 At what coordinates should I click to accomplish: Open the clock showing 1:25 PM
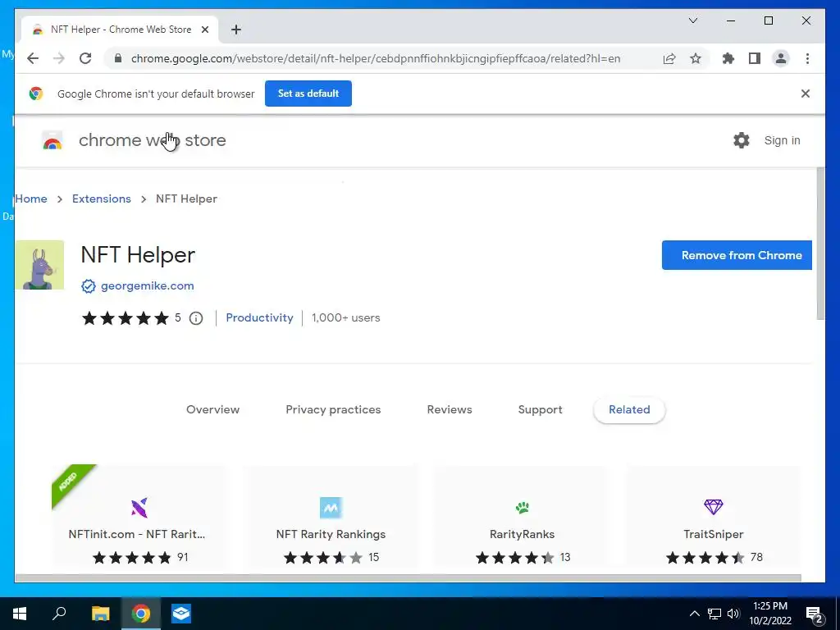tap(769, 614)
